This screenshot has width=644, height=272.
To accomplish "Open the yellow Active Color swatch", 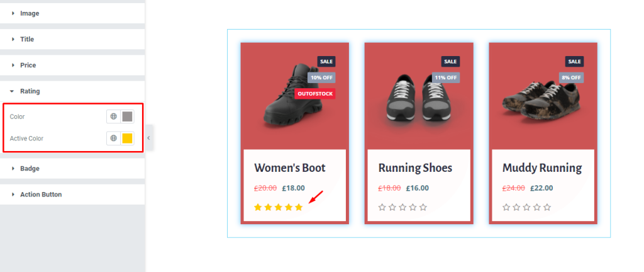I will tap(127, 139).
